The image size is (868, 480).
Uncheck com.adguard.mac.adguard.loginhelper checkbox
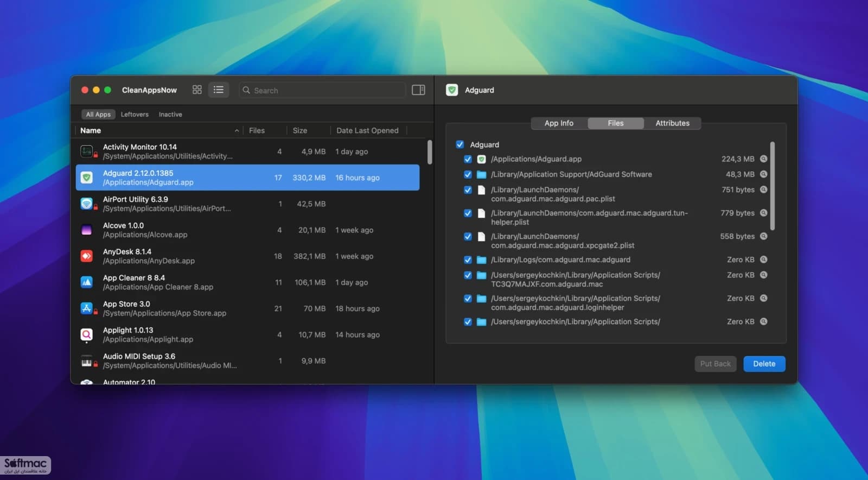coord(468,299)
